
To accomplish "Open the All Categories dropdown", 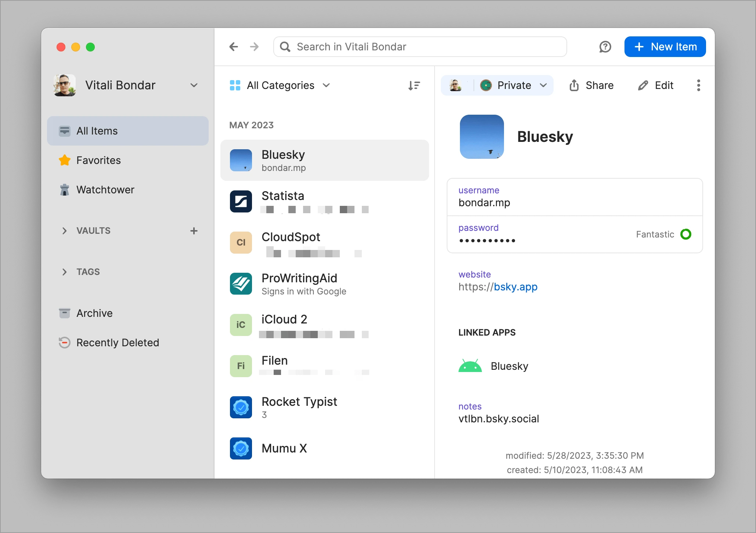I will coord(280,85).
